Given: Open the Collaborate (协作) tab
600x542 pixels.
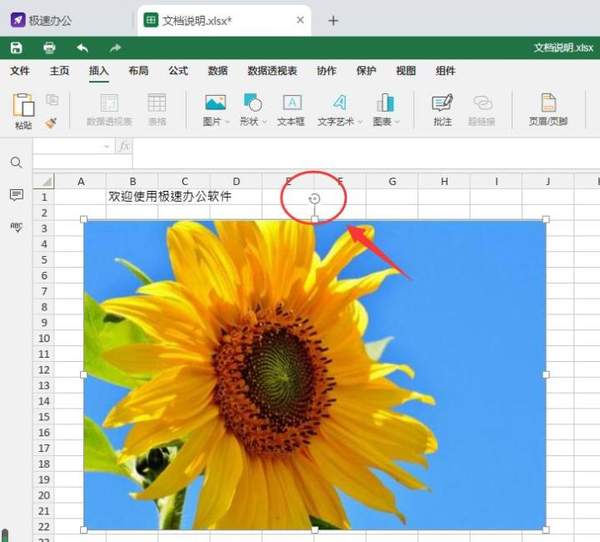Looking at the screenshot, I should pos(326,71).
